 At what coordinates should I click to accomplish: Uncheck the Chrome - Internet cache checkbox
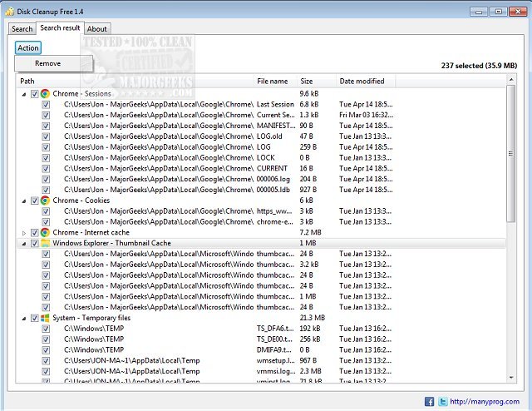(35, 233)
